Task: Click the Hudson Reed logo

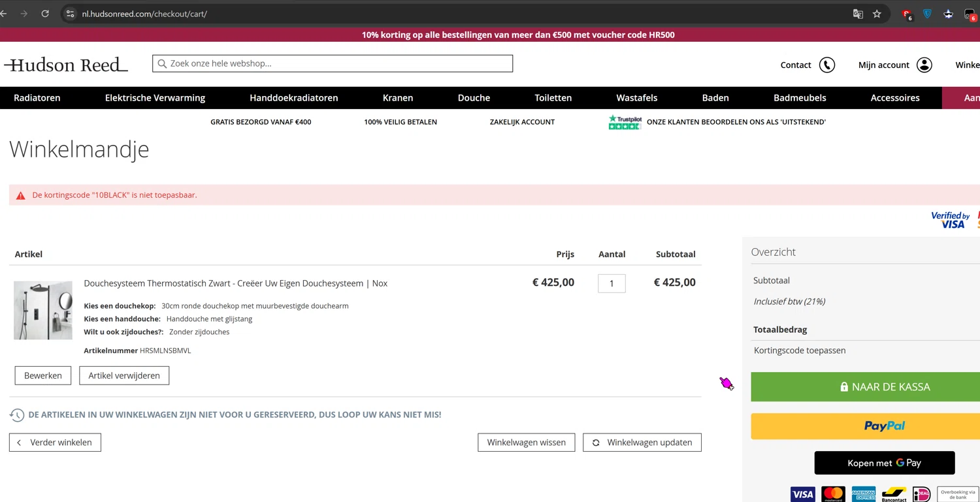Action: pyautogui.click(x=66, y=64)
